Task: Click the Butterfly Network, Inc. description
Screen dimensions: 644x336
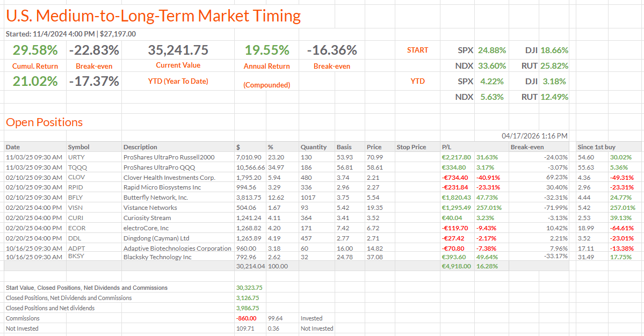Action: (x=156, y=198)
